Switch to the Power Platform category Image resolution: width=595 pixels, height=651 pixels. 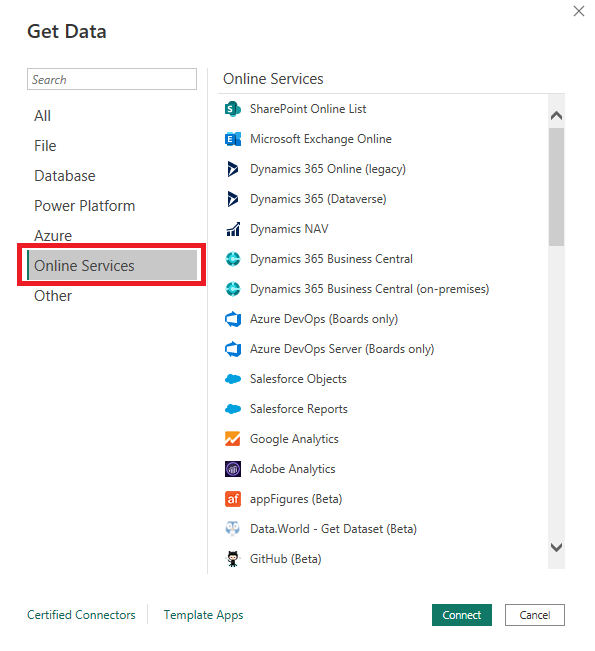tap(85, 206)
